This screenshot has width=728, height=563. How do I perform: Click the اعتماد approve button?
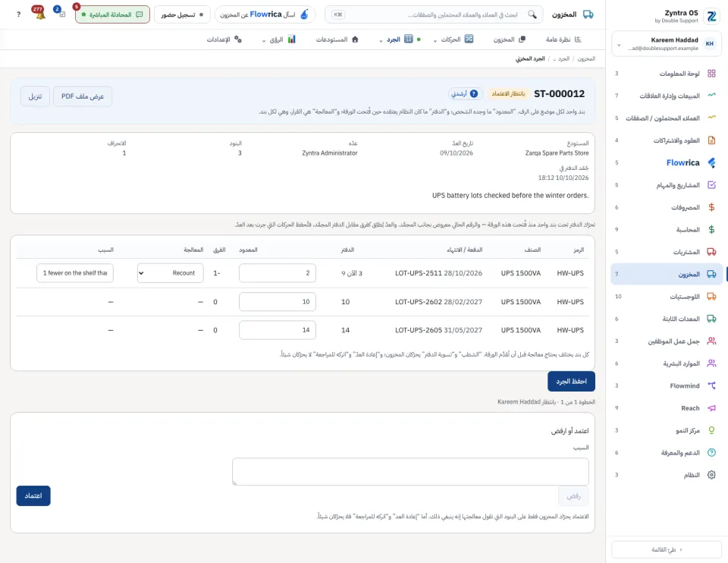pos(33,495)
